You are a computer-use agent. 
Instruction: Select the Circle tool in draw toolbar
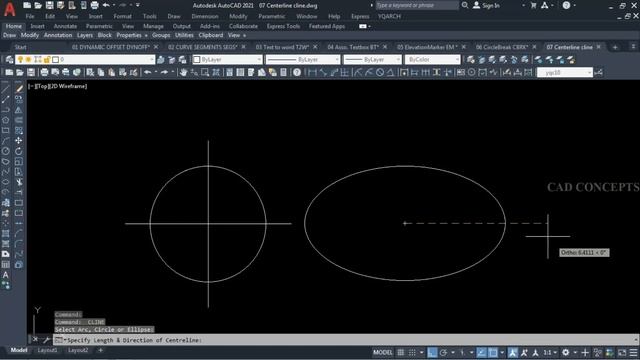(x=5, y=151)
